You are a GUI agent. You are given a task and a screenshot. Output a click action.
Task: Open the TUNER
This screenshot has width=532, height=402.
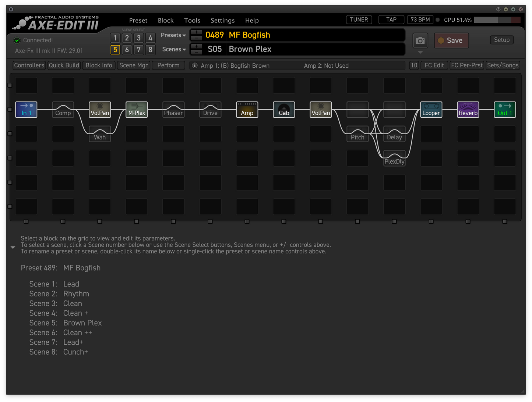pyautogui.click(x=359, y=19)
